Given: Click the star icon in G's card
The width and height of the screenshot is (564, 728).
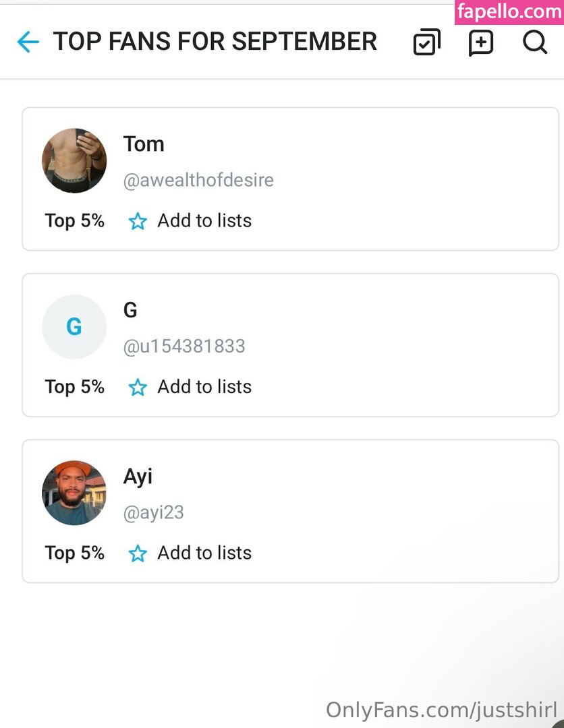Looking at the screenshot, I should 138,387.
